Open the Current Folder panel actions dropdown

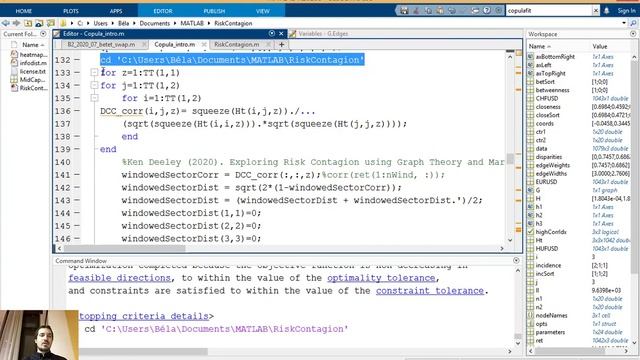pyautogui.click(x=43, y=34)
